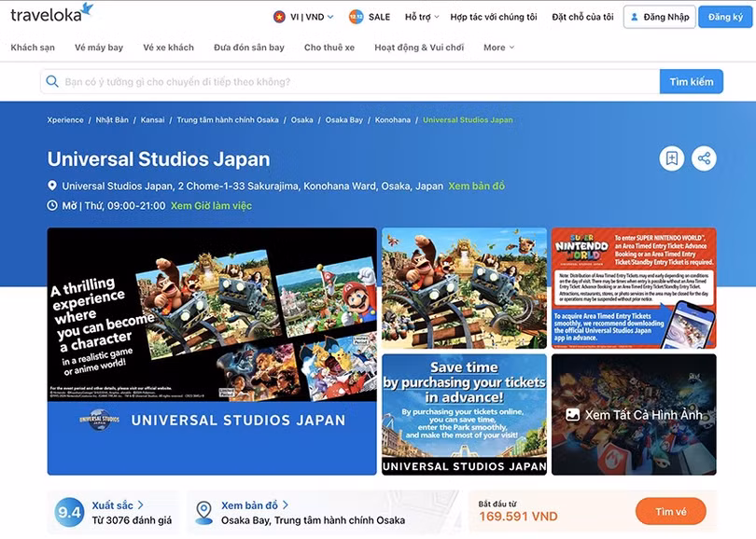This screenshot has width=756, height=539.
Task: Go to Osaka breadcrumb
Action: click(301, 120)
